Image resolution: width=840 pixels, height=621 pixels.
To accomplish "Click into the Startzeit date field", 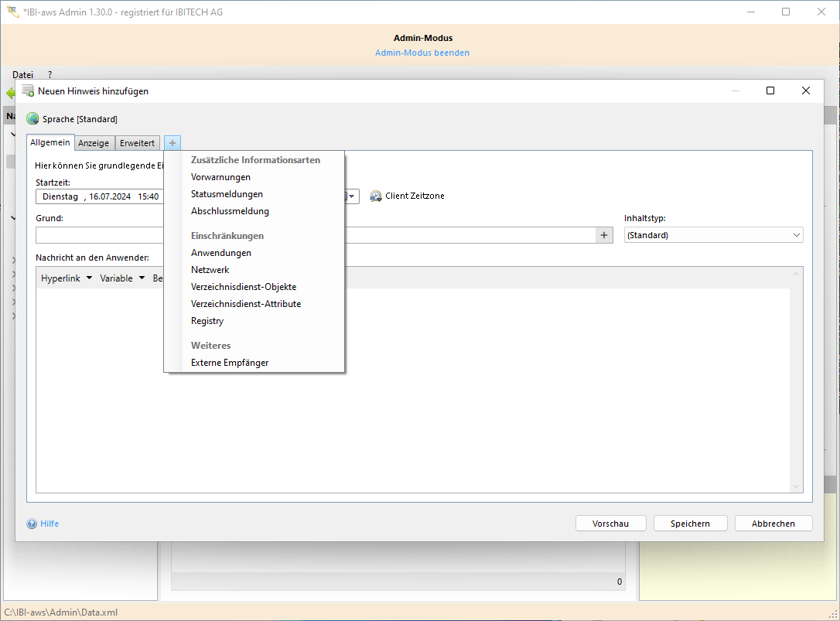I will coord(99,196).
